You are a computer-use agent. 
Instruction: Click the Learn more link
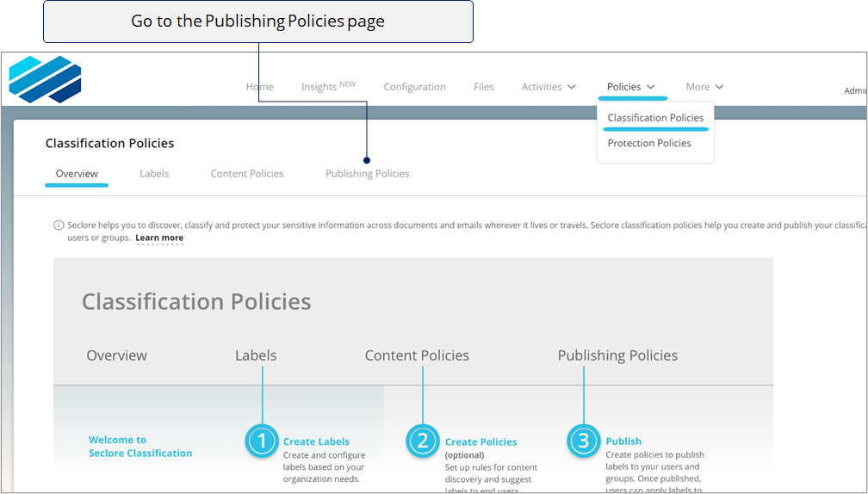159,238
